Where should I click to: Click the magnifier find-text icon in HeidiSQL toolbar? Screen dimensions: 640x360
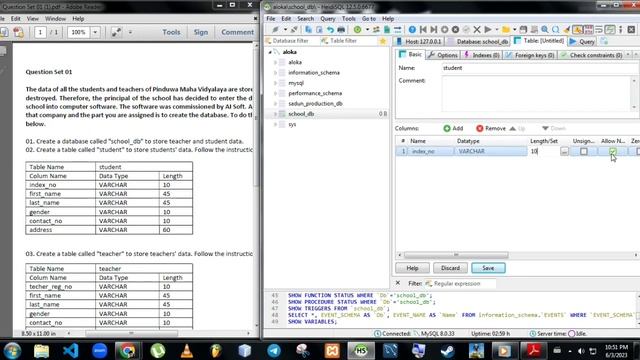pyautogui.click(x=545, y=29)
